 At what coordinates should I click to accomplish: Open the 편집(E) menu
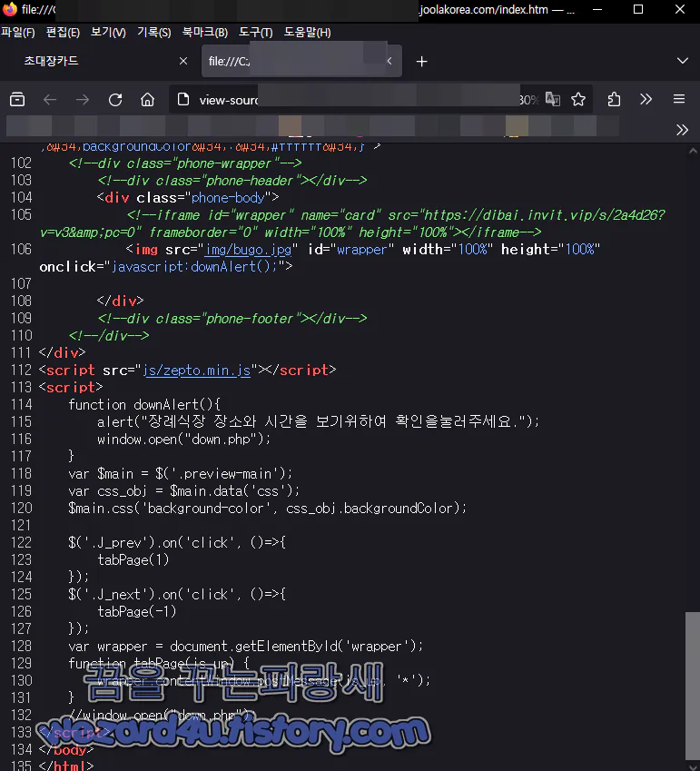pyautogui.click(x=63, y=33)
